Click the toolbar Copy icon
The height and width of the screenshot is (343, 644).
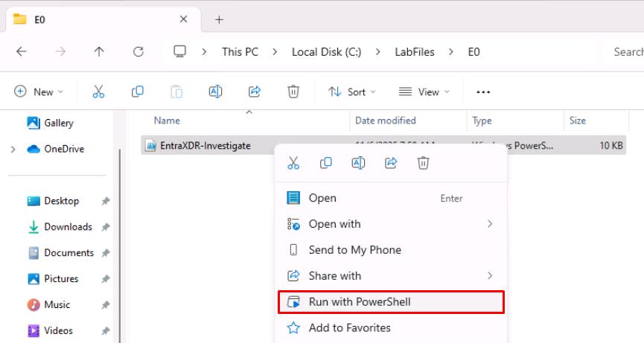click(x=137, y=92)
